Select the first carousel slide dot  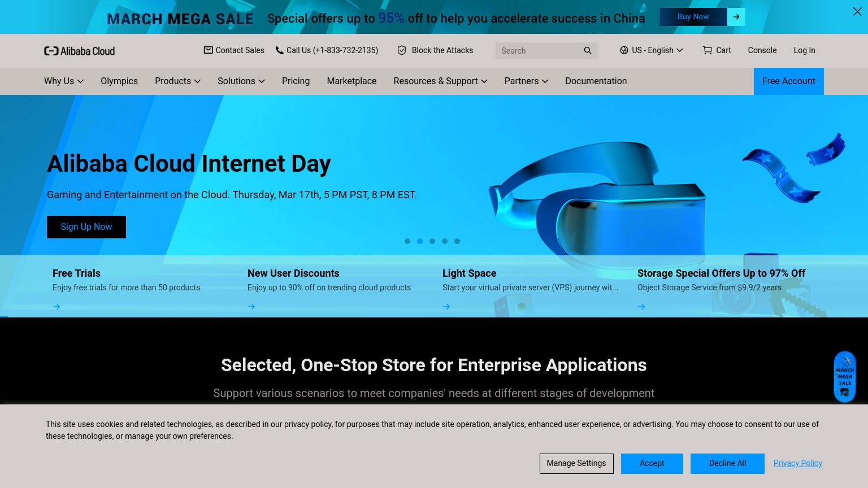pyautogui.click(x=407, y=241)
